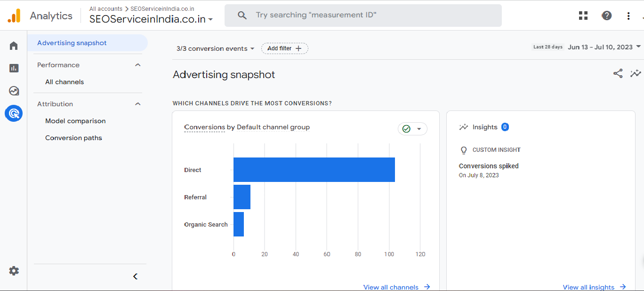Screen dimensions: 644x291
Task: Click the share report icon
Action: [618, 73]
